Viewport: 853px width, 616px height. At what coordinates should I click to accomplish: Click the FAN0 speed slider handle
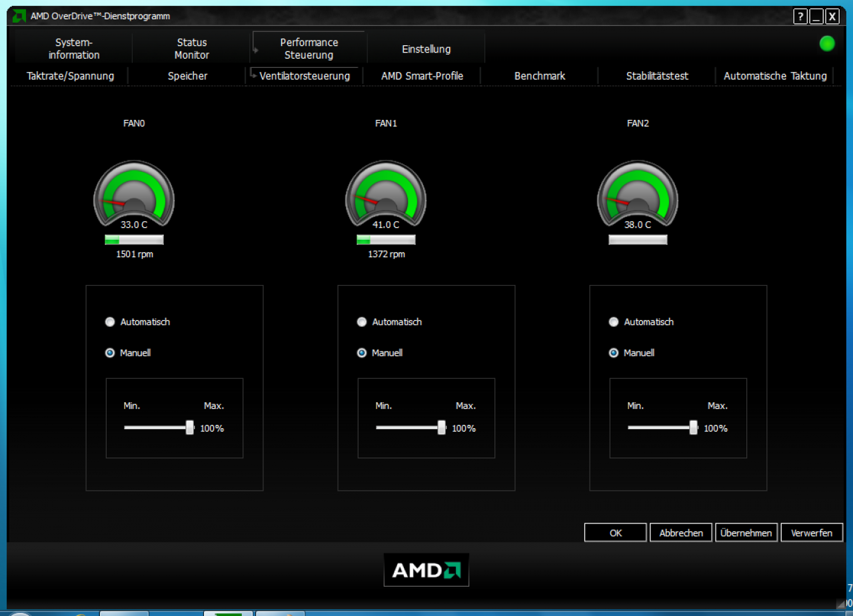pyautogui.click(x=190, y=428)
